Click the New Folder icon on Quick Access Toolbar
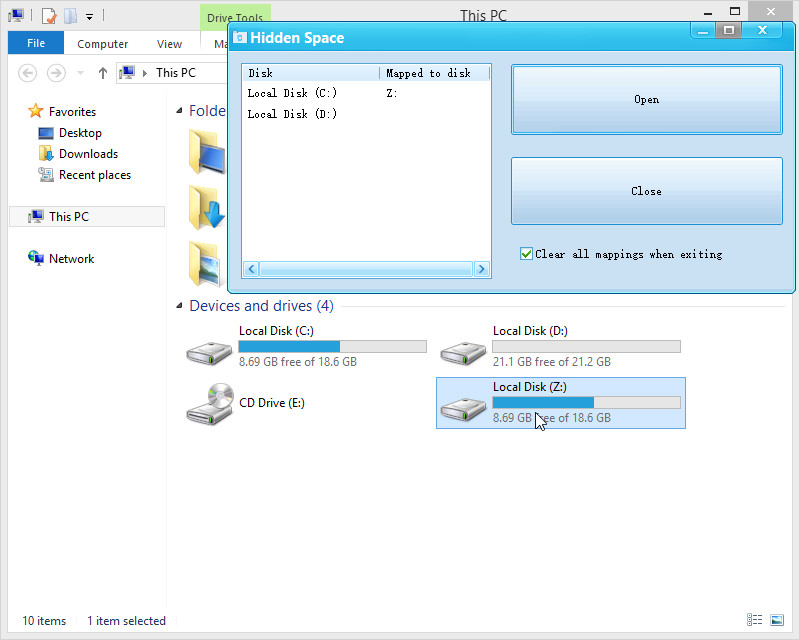This screenshot has width=800, height=640. pos(70,15)
